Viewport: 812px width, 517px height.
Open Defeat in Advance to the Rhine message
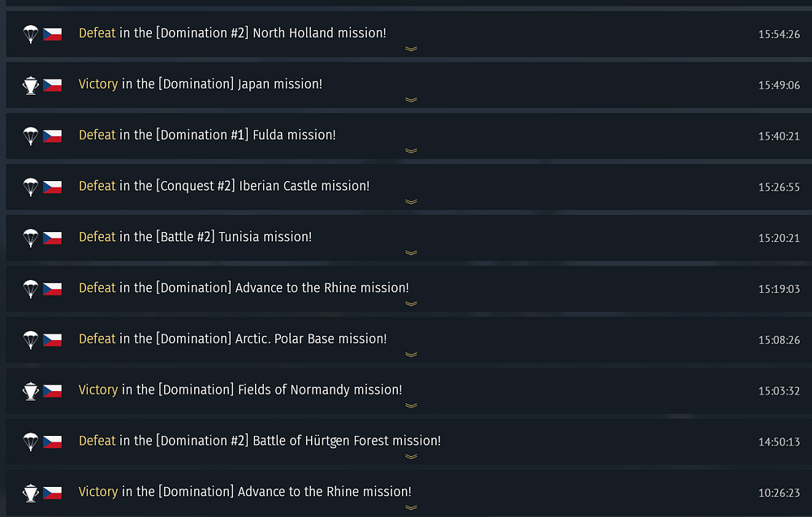pos(244,288)
